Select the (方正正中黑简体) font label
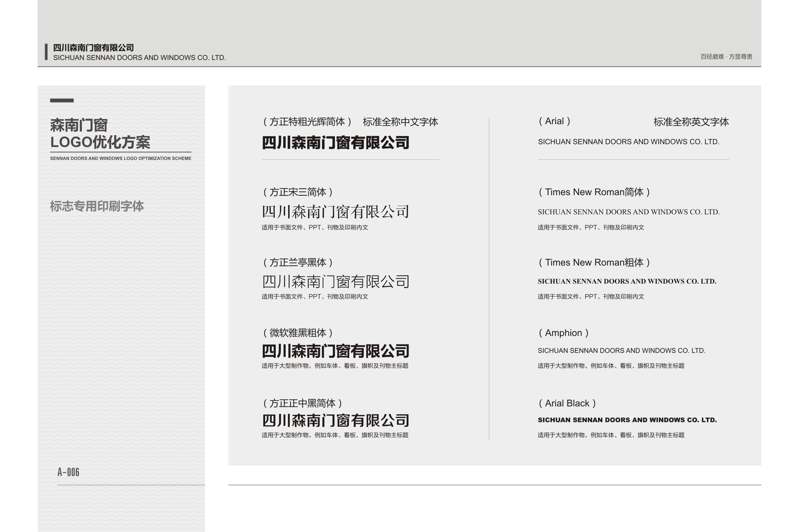Screen dimensions: 799x532 click(303, 403)
